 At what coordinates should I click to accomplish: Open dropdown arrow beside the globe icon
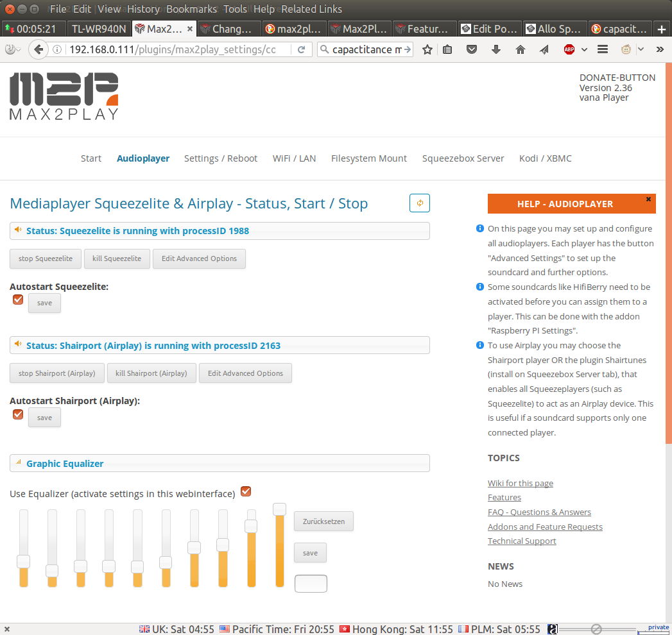click(19, 50)
